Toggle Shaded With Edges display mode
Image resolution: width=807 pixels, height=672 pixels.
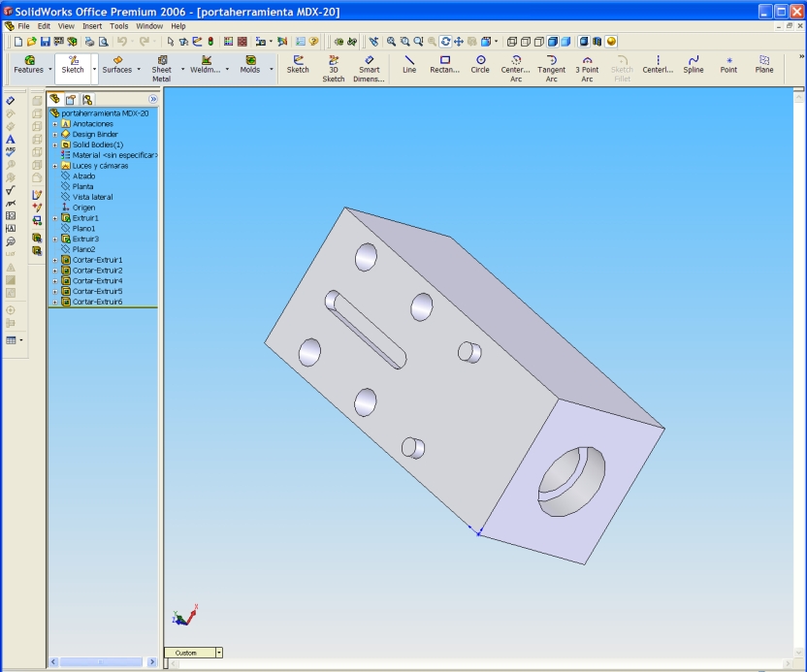click(552, 42)
